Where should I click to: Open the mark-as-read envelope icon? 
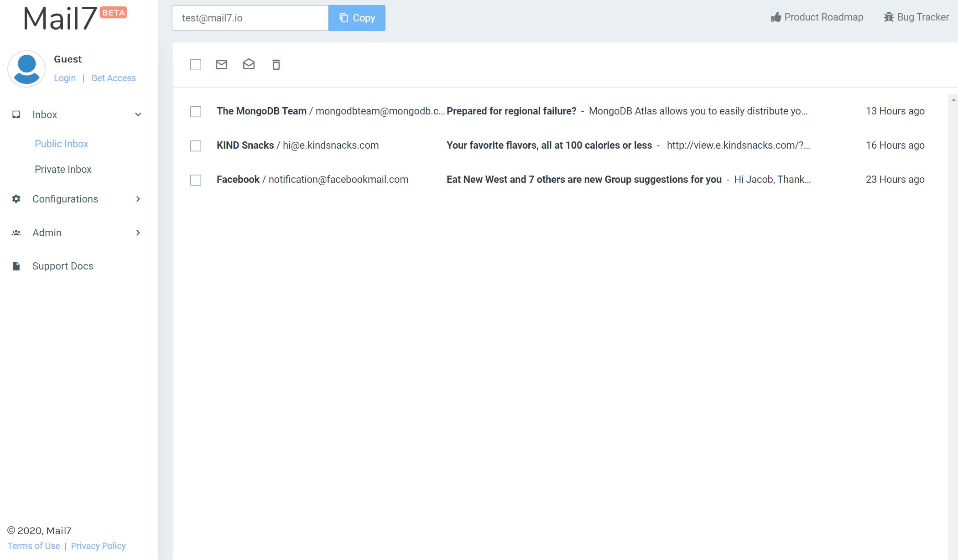221,64
